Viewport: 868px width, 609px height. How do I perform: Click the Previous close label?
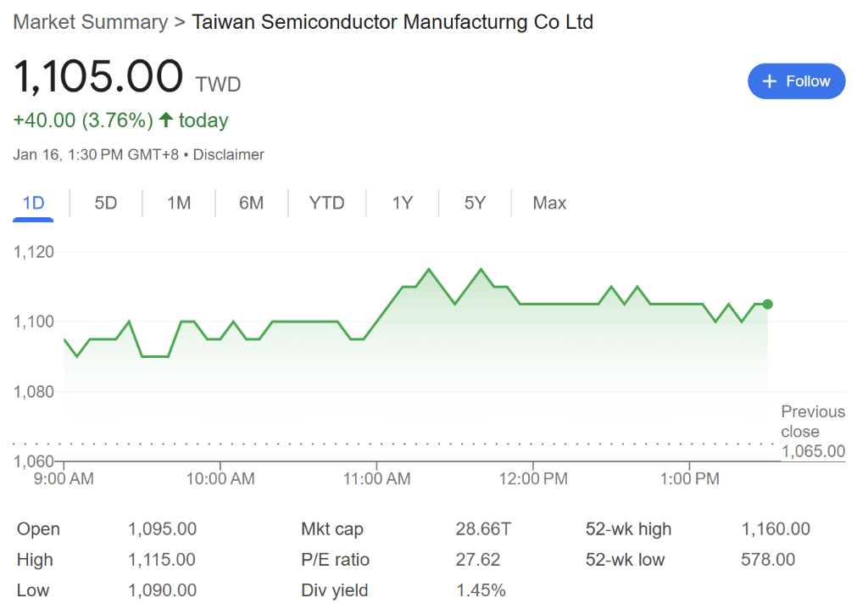pyautogui.click(x=813, y=422)
